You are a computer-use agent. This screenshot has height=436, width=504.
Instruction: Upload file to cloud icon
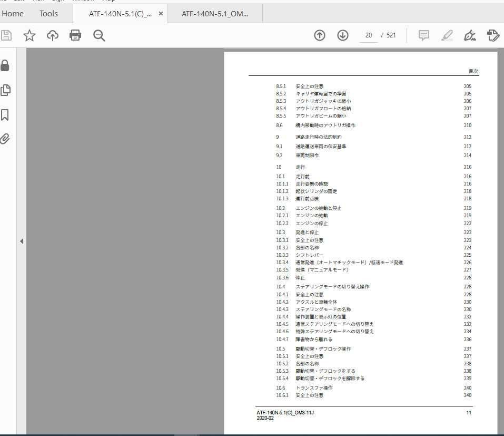52,35
